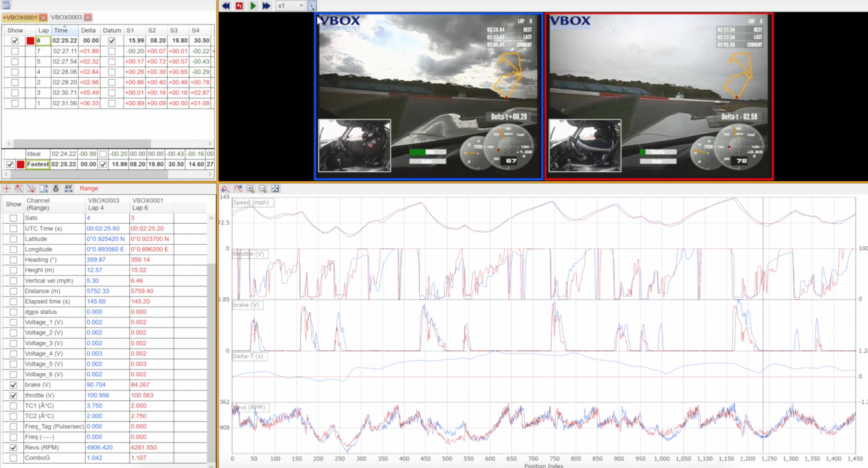The width and height of the screenshot is (868, 468).
Task: Click the delta (δ) measurement icon
Action: (56, 188)
